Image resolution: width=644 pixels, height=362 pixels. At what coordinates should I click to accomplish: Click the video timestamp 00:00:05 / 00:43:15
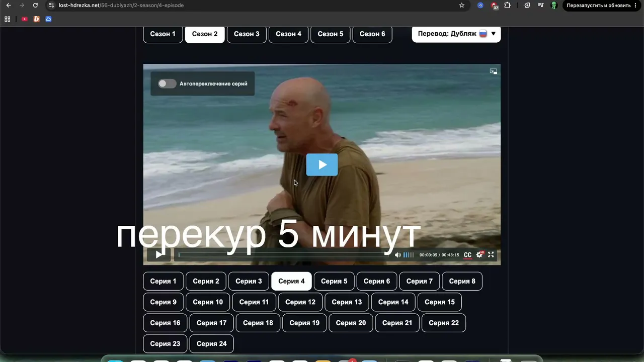pos(439,255)
